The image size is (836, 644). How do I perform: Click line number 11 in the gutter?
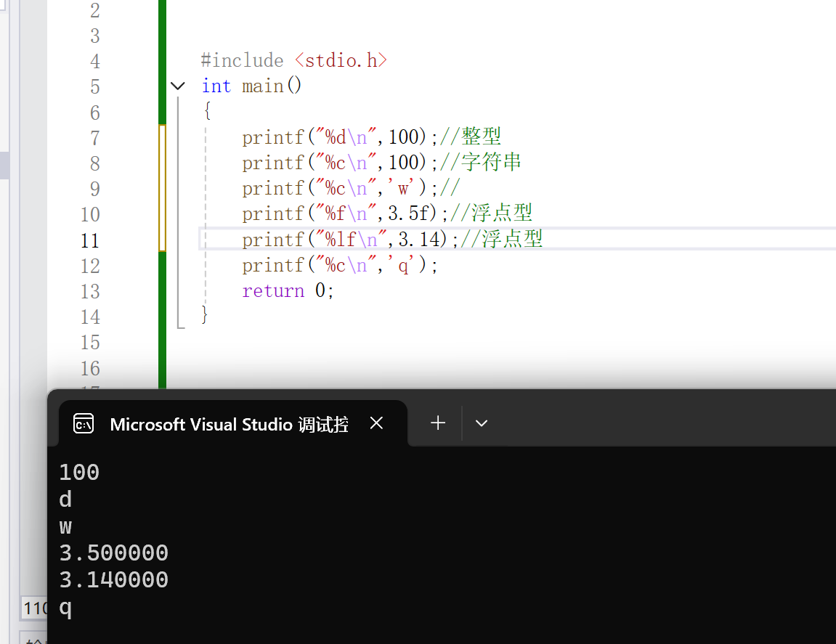click(90, 240)
